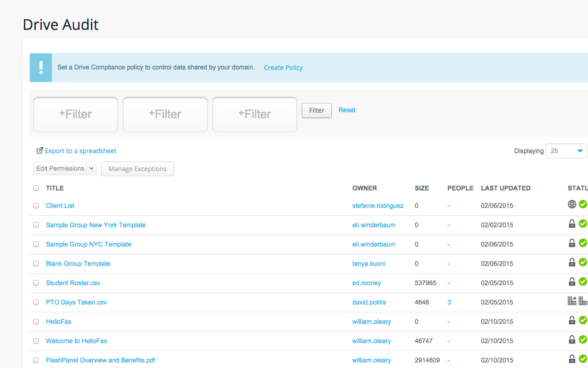Sort by the TITLE column header
This screenshot has height=368, width=588.
(55, 188)
